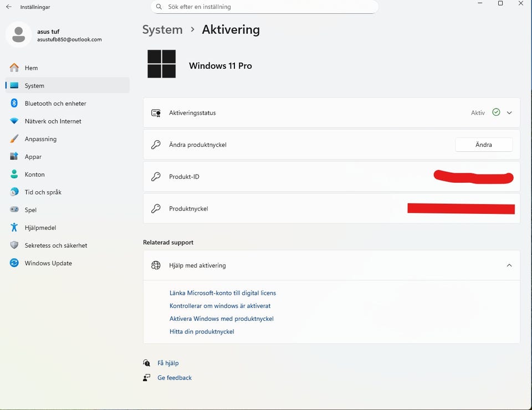
Task: Select Spel in the navigation menu
Action: [30, 209]
